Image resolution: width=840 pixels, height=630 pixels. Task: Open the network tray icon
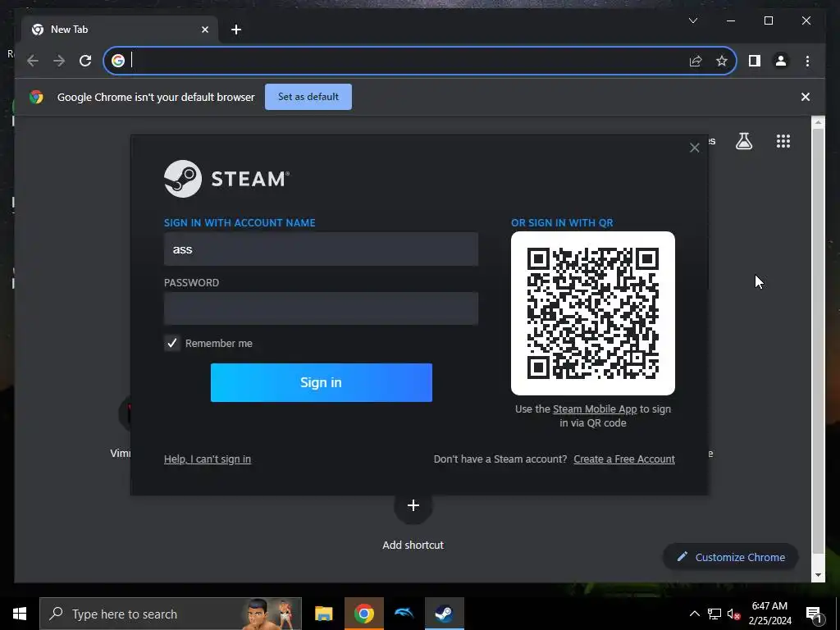click(714, 614)
